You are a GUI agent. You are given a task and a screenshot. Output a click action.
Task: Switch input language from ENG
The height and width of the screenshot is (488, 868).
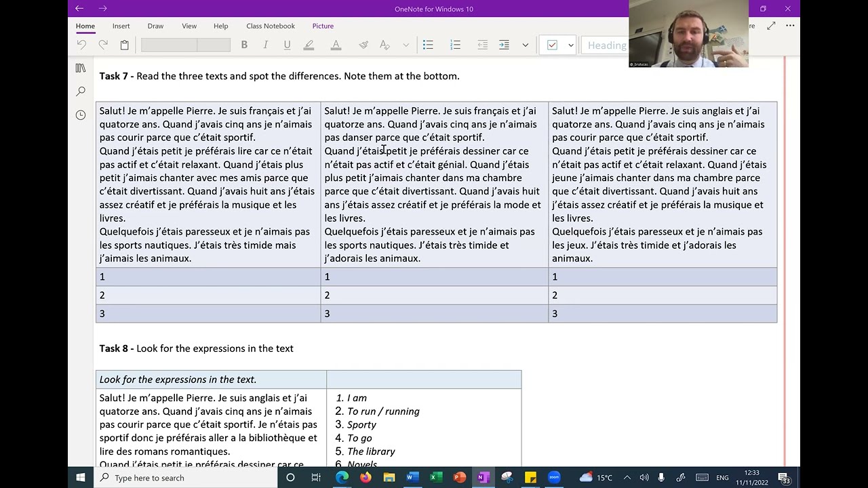[x=723, y=478]
